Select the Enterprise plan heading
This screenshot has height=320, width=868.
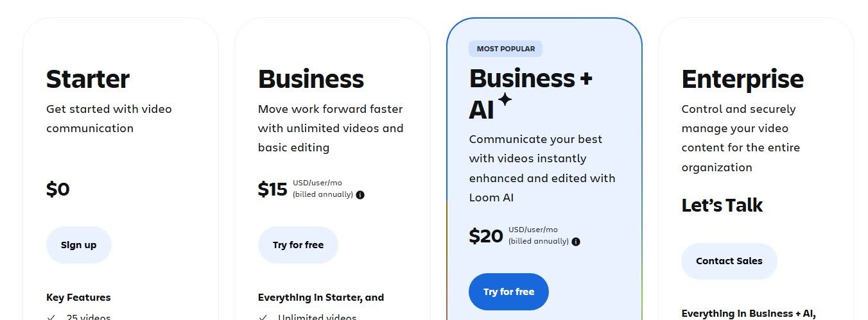click(x=742, y=80)
